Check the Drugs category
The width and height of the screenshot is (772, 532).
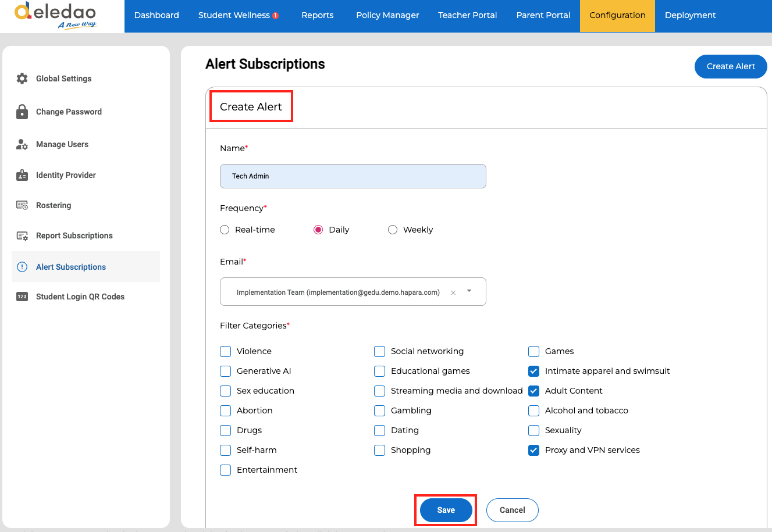pyautogui.click(x=226, y=430)
